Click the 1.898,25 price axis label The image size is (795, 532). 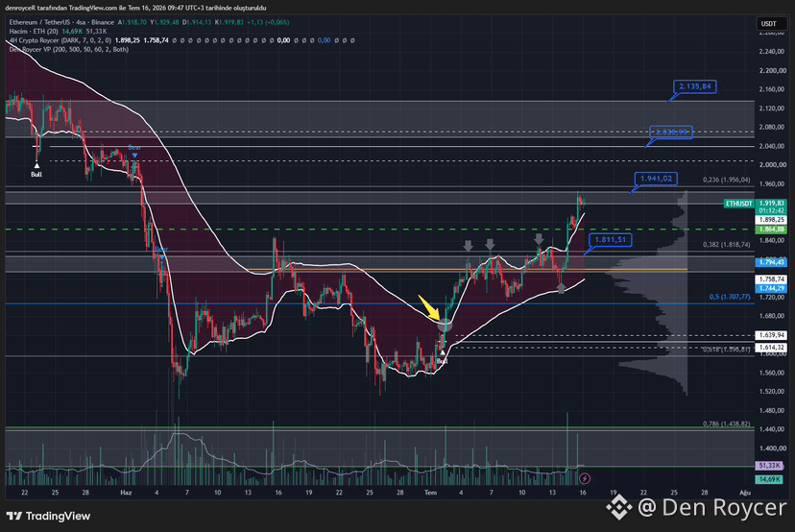771,220
